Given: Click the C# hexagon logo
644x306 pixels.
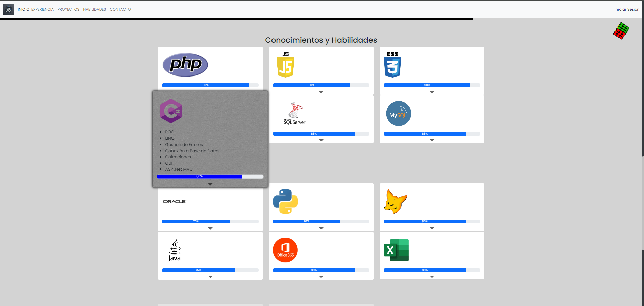Looking at the screenshot, I should pos(171,111).
